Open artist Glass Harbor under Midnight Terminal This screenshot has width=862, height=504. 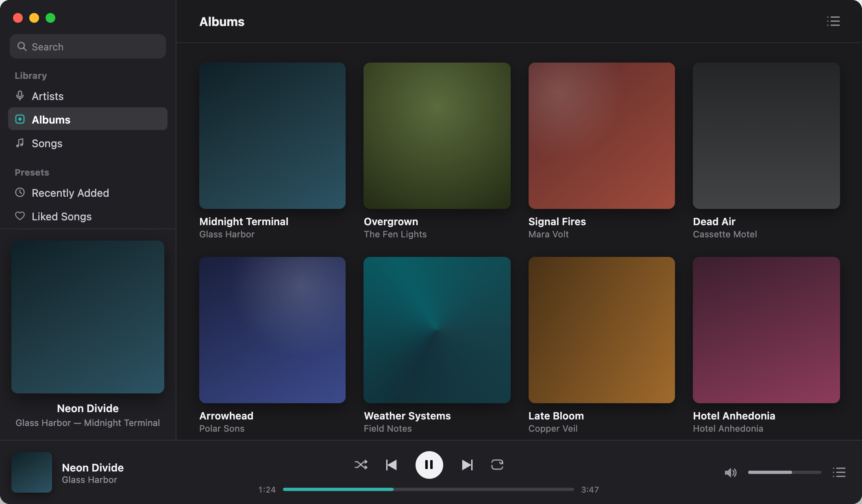pos(227,234)
